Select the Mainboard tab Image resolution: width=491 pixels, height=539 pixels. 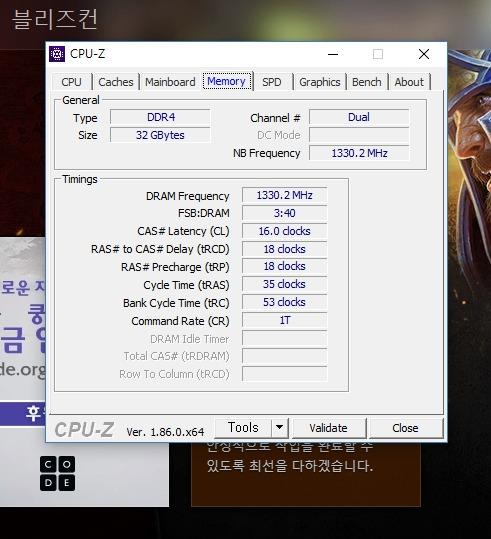(x=170, y=82)
